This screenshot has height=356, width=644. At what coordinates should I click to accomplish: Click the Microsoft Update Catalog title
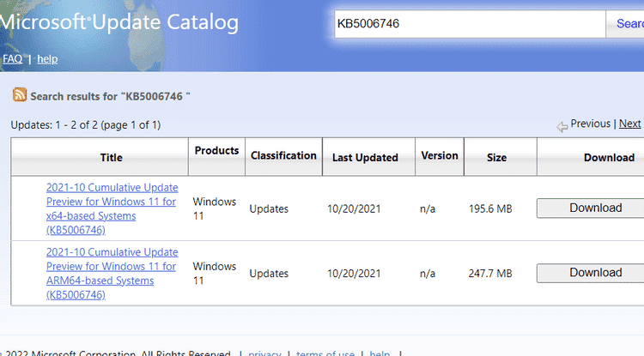click(119, 22)
